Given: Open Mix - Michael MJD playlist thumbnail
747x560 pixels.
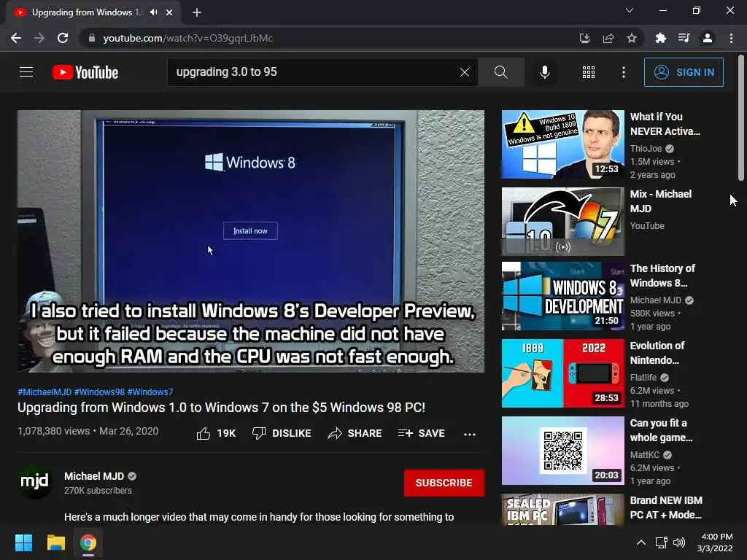Looking at the screenshot, I should 562,222.
